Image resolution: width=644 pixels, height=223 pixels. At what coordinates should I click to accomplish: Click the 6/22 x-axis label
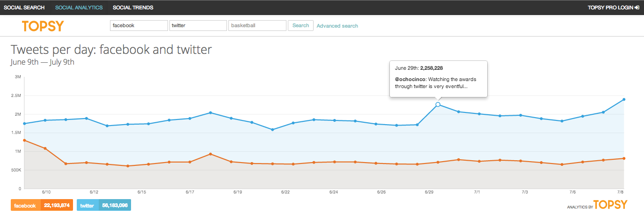[x=285, y=192]
